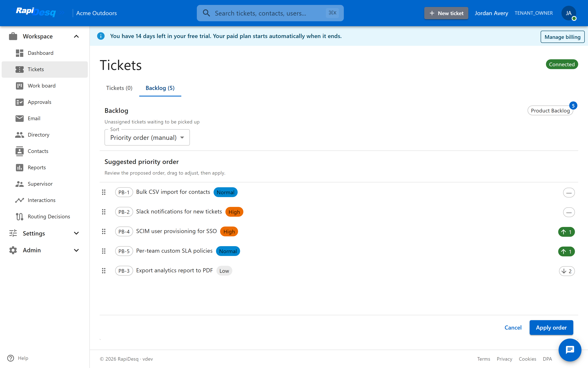This screenshot has width=588, height=368.
Task: Click the down 2 badge for PB-3
Action: coord(567,271)
